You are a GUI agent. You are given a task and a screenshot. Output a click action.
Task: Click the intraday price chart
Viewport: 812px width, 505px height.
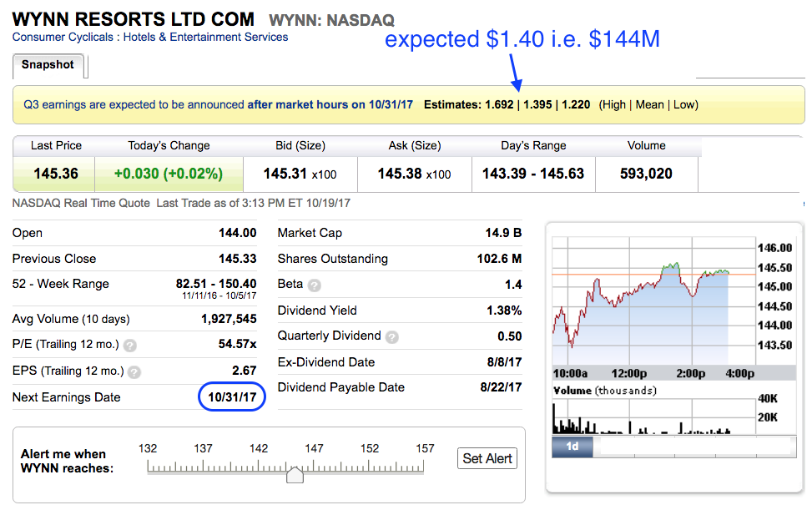(x=640, y=300)
